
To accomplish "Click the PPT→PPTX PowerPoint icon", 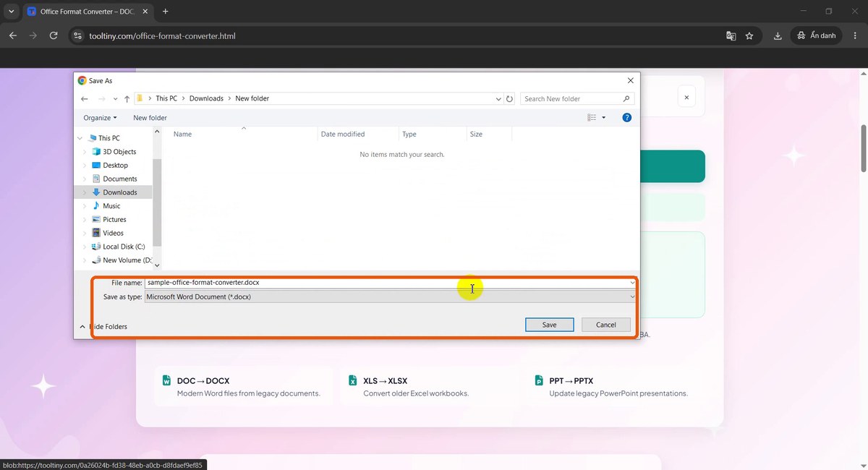I will click(x=539, y=380).
